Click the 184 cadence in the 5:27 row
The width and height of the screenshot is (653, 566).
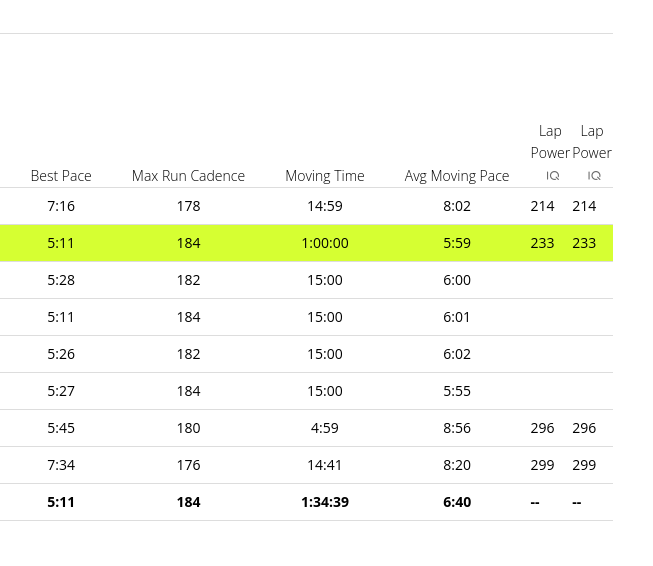[x=188, y=391]
